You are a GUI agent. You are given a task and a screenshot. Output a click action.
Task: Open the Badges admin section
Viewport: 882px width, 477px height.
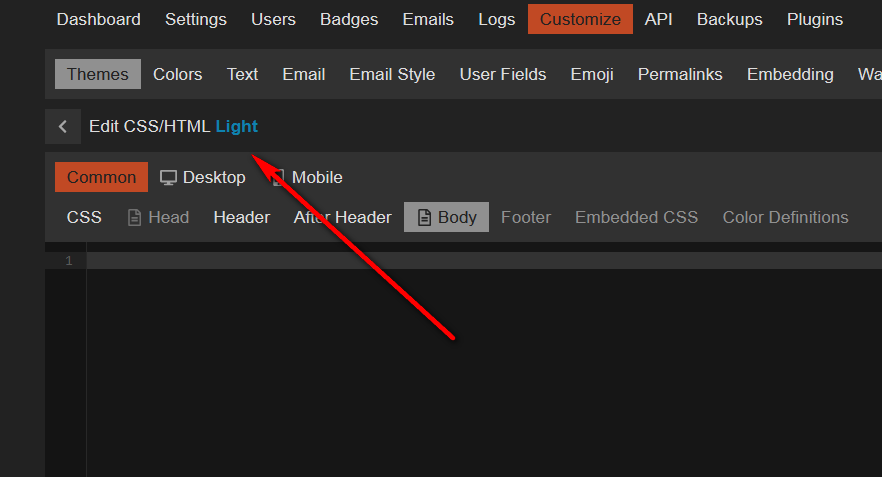click(349, 19)
